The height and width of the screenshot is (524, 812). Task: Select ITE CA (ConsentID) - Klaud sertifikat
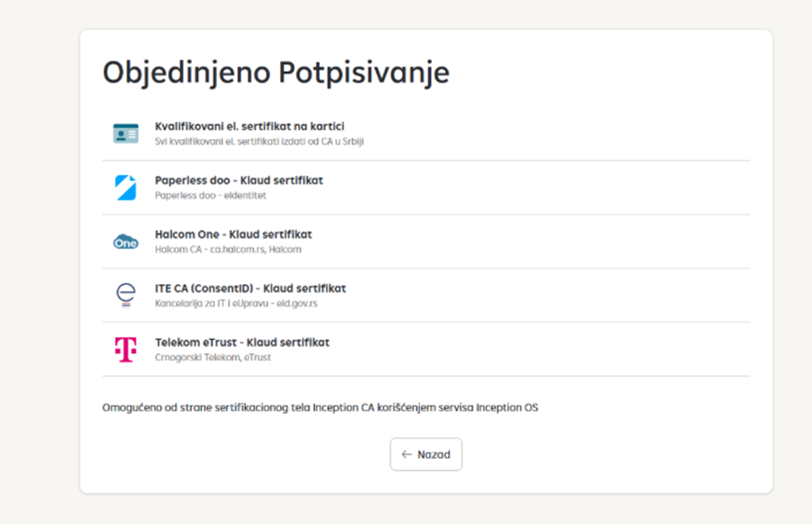click(426, 296)
